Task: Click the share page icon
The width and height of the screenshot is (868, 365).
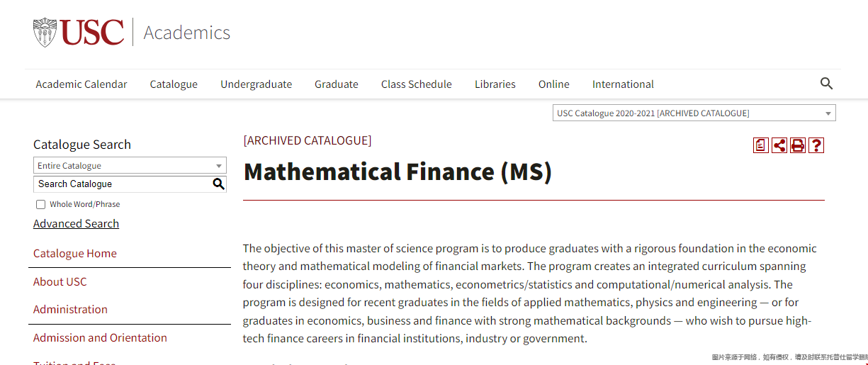Action: click(x=779, y=145)
